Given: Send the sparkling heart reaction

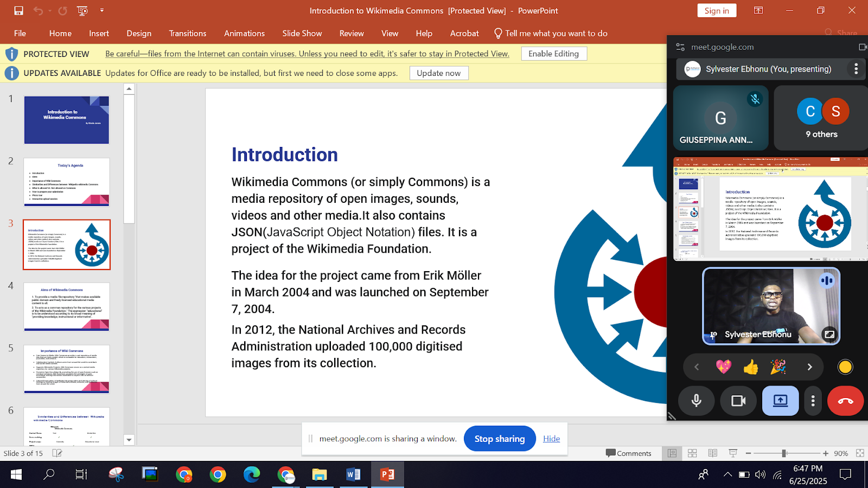Looking at the screenshot, I should point(724,367).
